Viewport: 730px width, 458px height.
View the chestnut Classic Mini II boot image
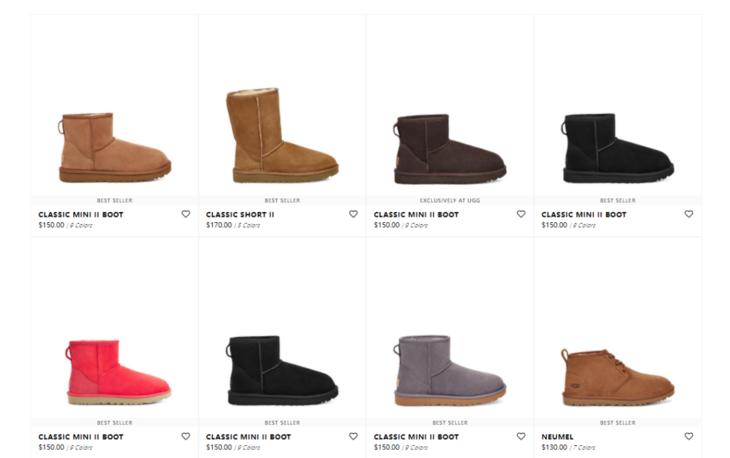115,147
